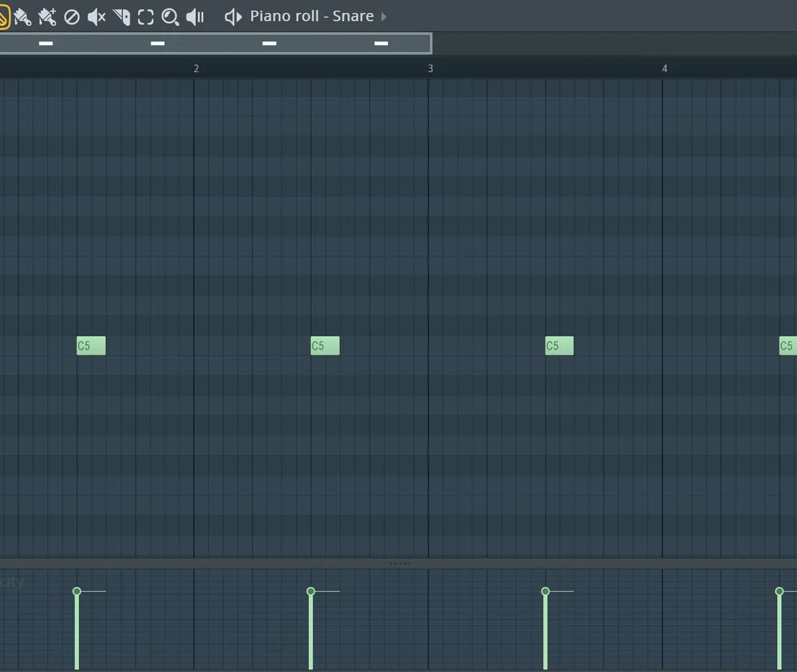Click the velocity handle of bar 4 note
Image resolution: width=797 pixels, height=672 pixels.
coord(779,591)
